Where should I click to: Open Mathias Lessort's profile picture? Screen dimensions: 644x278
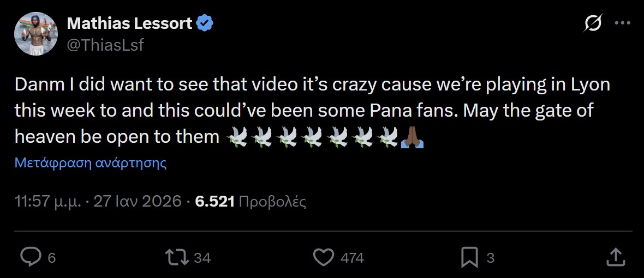tap(36, 34)
